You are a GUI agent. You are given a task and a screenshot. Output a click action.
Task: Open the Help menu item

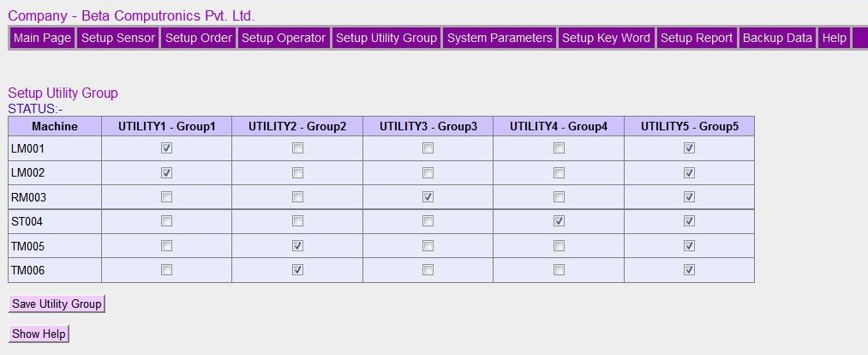coord(834,38)
